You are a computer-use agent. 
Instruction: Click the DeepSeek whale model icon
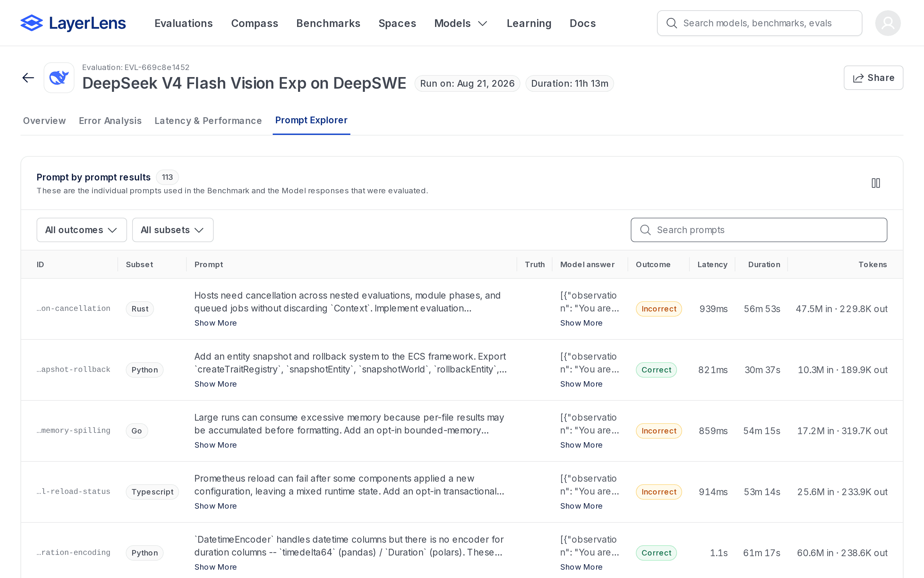(x=59, y=78)
